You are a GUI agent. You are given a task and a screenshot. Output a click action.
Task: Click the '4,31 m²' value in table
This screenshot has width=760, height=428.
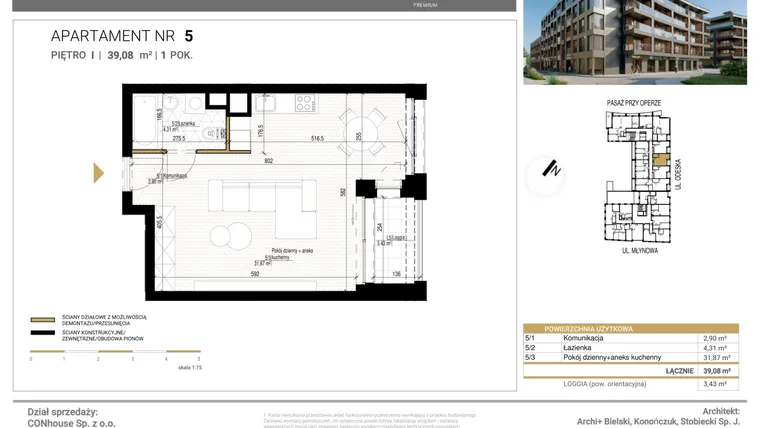tap(715, 348)
